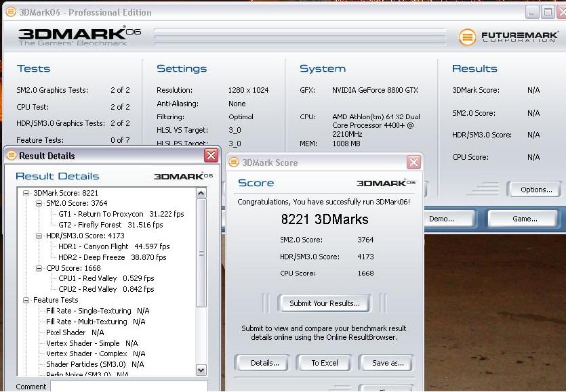Select the Feature Tests tree label
566x392 pixels.
[x=56, y=300]
